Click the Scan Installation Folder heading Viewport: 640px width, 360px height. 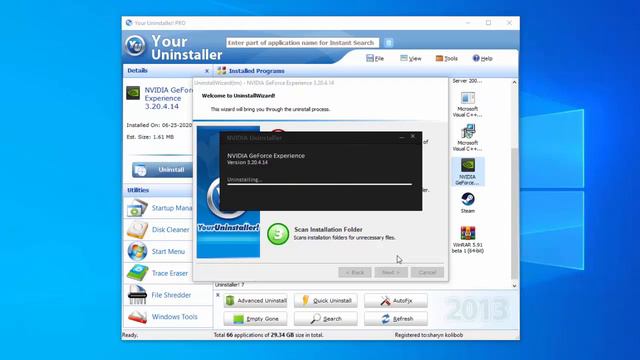pyautogui.click(x=328, y=229)
